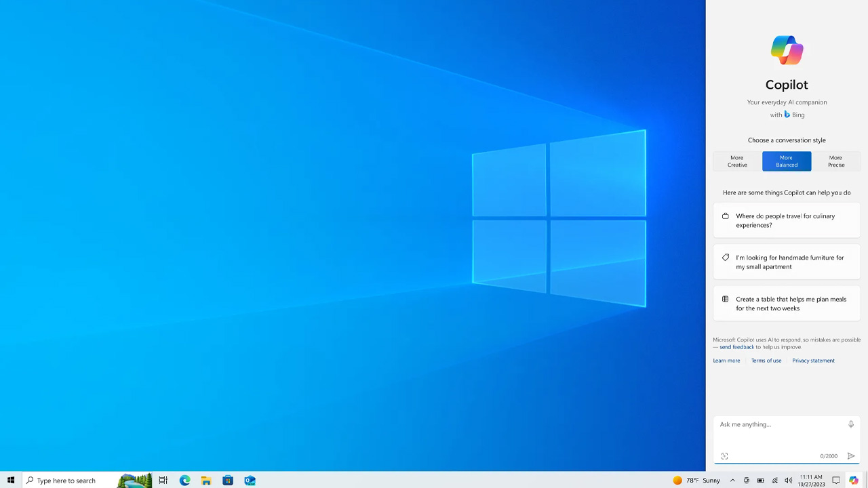Select the More Precise conversation style
Image resolution: width=868 pixels, height=488 pixels.
835,161
